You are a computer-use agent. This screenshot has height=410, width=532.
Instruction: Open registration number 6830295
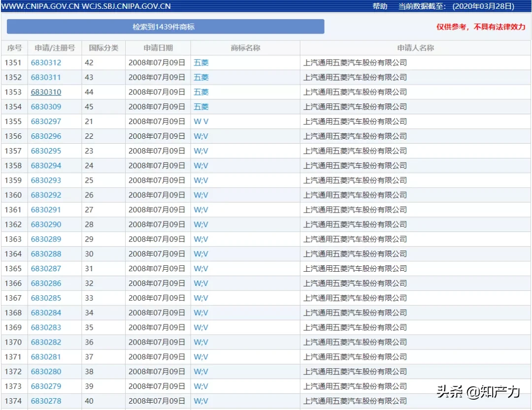pyautogui.click(x=46, y=151)
